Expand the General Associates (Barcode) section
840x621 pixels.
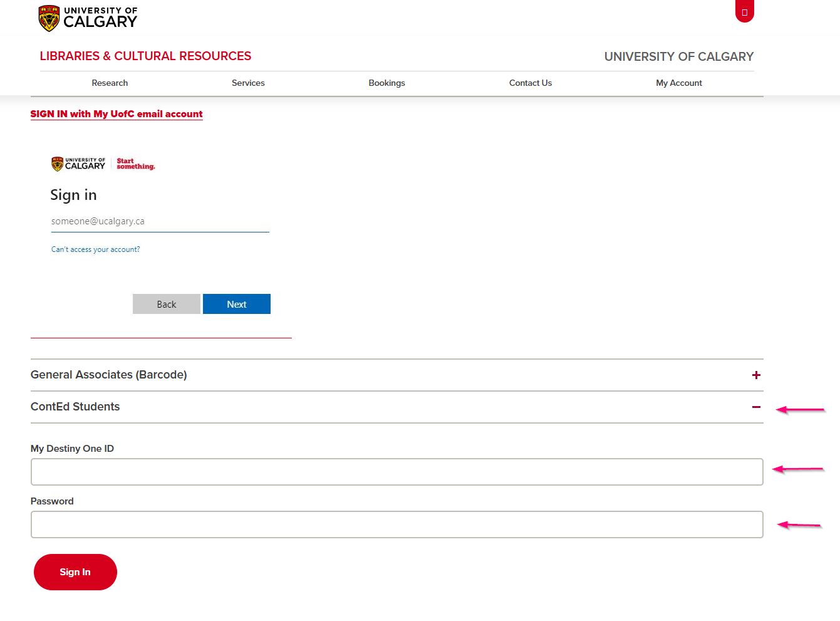[756, 375]
